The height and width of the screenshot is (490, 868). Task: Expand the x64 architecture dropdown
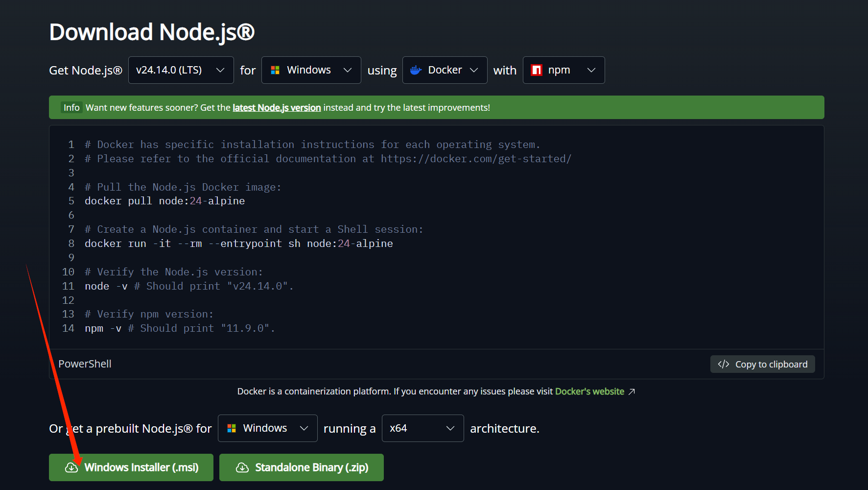(422, 428)
